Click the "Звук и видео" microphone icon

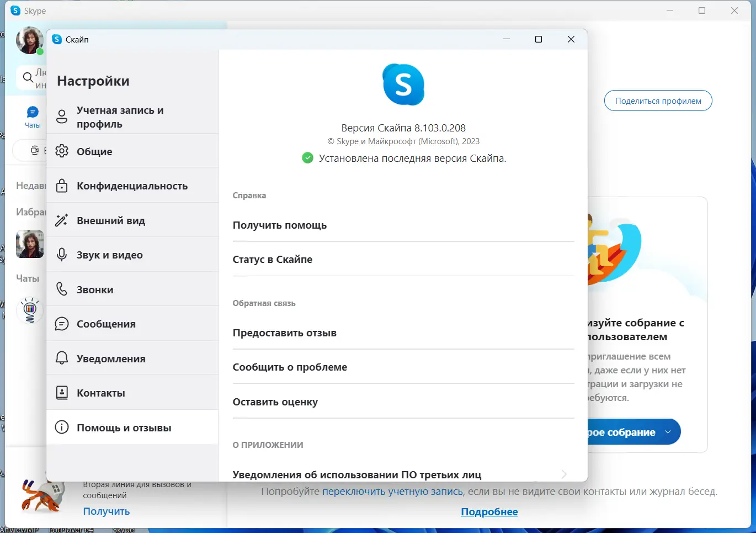click(x=62, y=254)
